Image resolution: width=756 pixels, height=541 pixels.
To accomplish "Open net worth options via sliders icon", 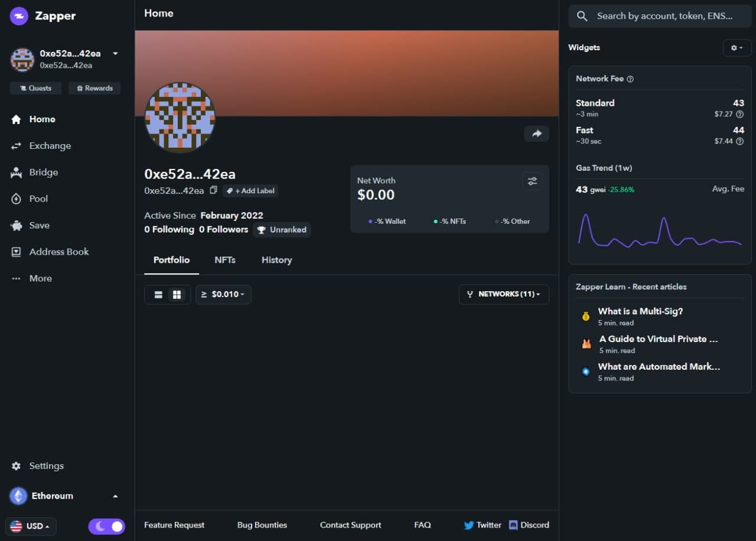I will click(532, 181).
